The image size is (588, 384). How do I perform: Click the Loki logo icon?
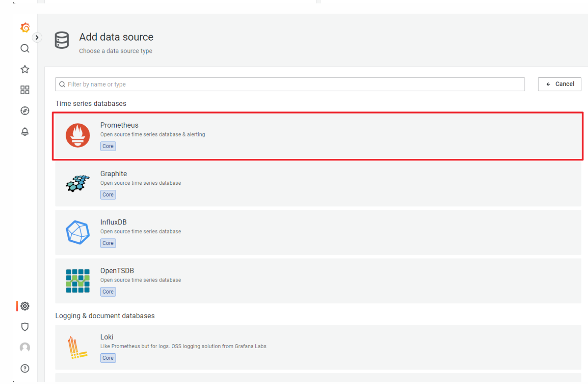pyautogui.click(x=77, y=347)
